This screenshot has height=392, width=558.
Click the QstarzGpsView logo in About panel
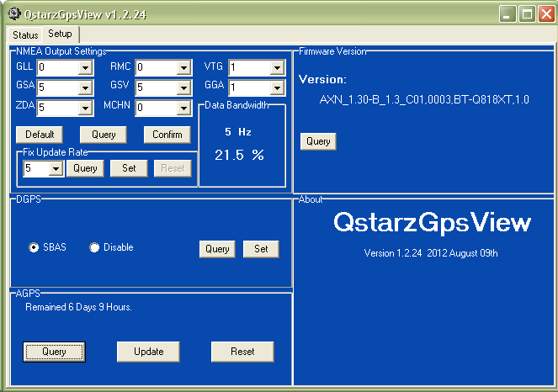tap(432, 222)
